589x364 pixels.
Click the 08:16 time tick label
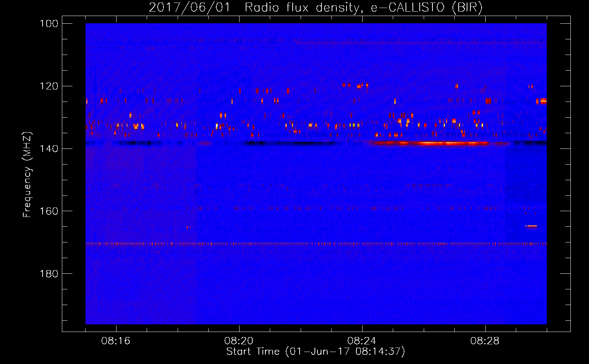click(x=116, y=341)
